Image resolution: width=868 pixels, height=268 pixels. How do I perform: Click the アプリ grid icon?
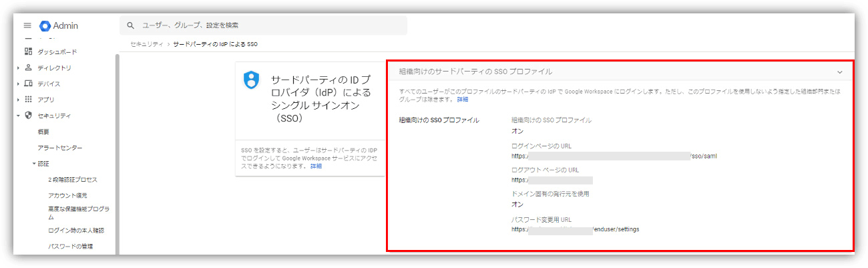[28, 100]
